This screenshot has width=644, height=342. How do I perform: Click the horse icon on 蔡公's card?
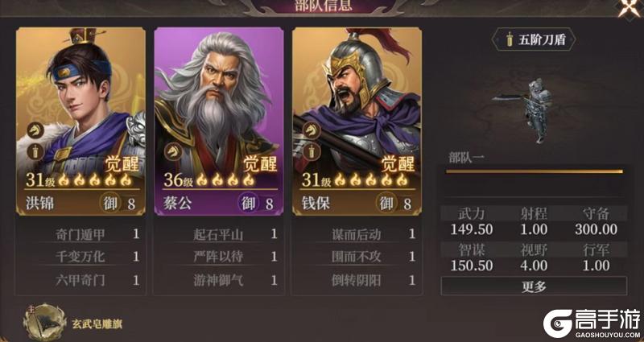pos(173,151)
